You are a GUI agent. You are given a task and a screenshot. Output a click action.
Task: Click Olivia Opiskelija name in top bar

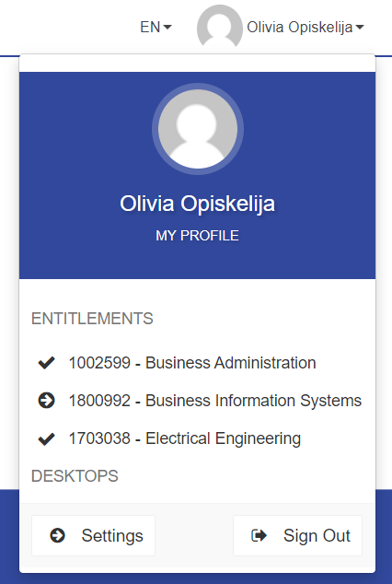pos(300,28)
